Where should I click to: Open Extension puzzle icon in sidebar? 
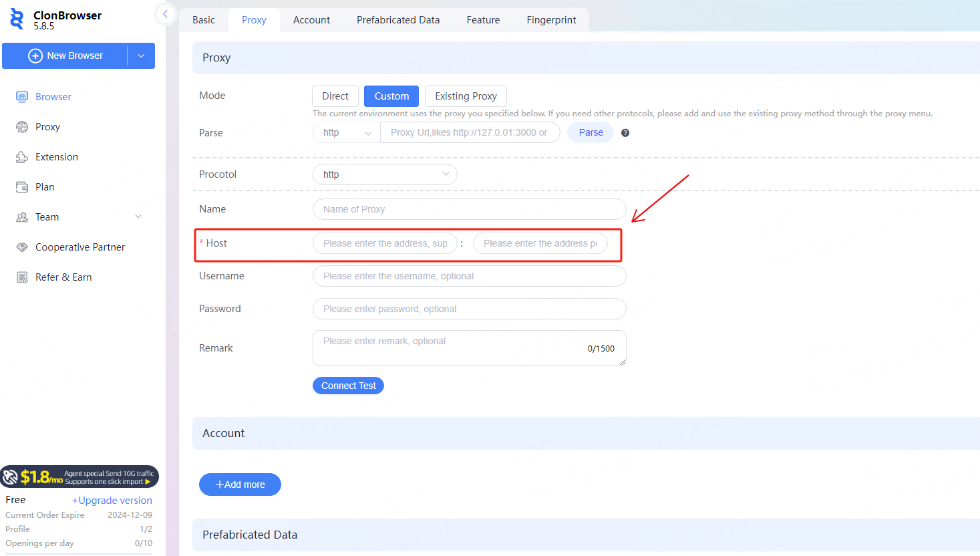pyautogui.click(x=22, y=157)
